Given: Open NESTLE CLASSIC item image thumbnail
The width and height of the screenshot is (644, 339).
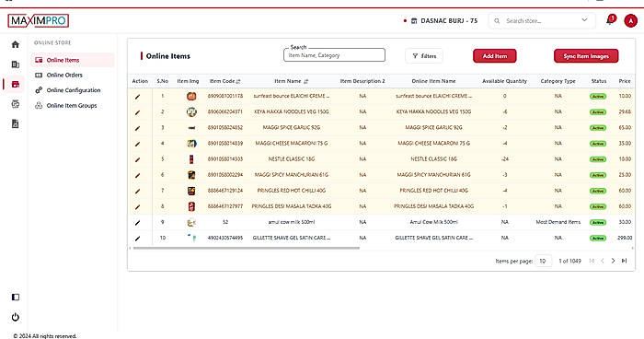Looking at the screenshot, I should [191, 159].
